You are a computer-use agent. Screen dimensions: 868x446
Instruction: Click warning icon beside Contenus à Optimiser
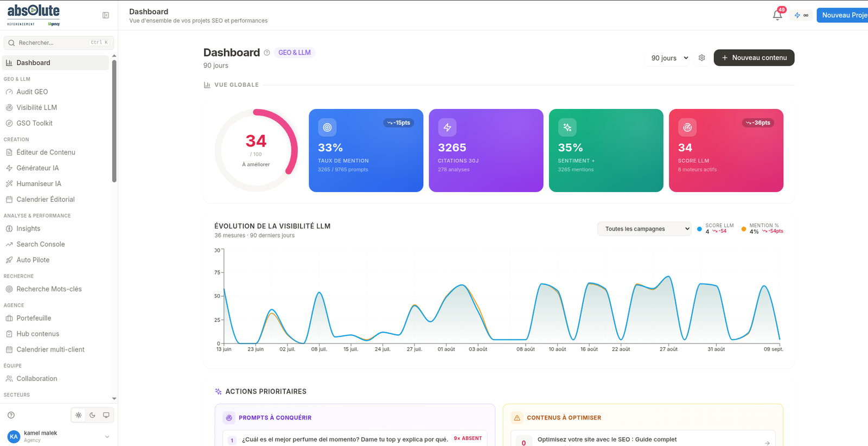517,418
